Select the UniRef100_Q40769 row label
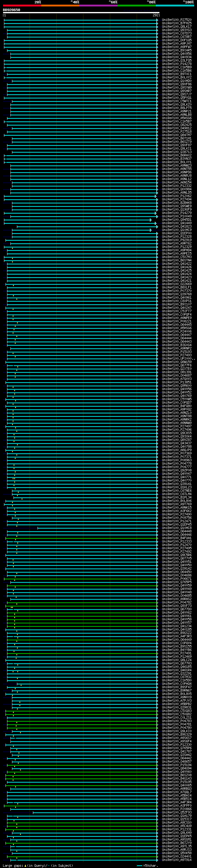Viewport: 197px width, 868px height. pyautogui.click(x=177, y=396)
